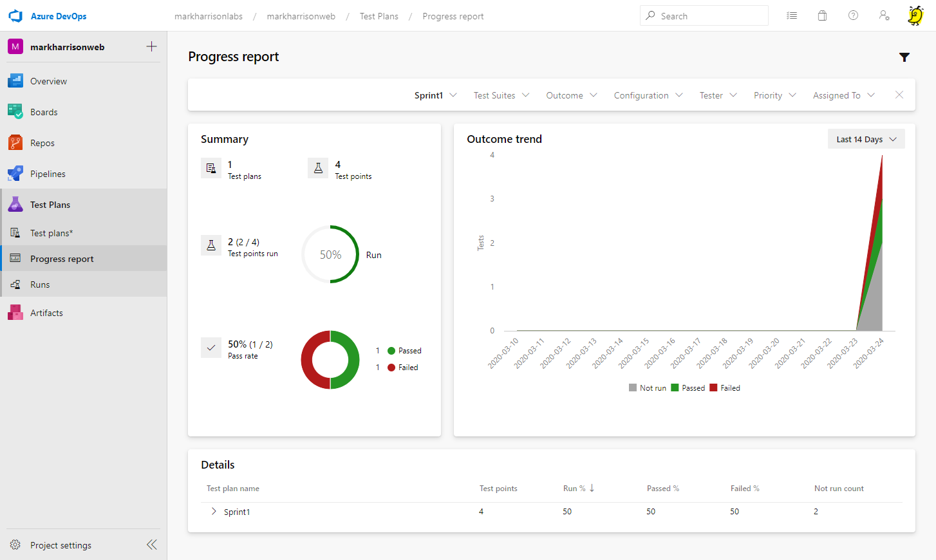The height and width of the screenshot is (560, 936).
Task: Go to Pipelines in the sidebar
Action: pos(48,174)
